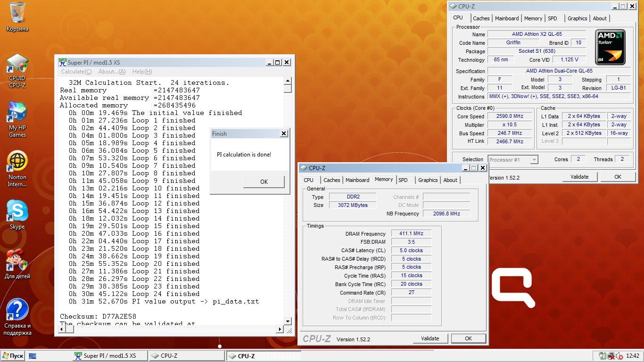644x362 pixels.
Task: Click the top-right CPU-Z title bar icon
Action: 453,6
